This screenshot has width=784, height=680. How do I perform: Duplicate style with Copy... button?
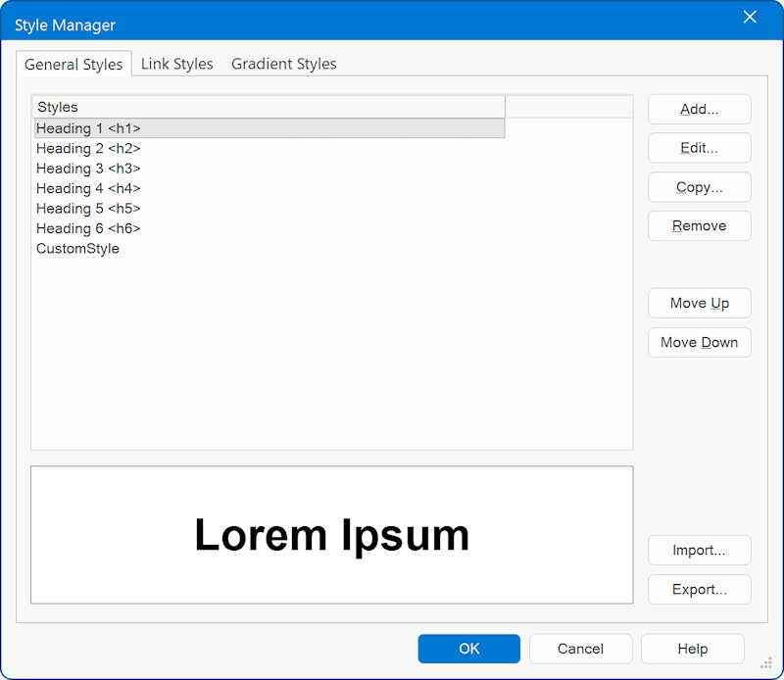click(x=699, y=187)
